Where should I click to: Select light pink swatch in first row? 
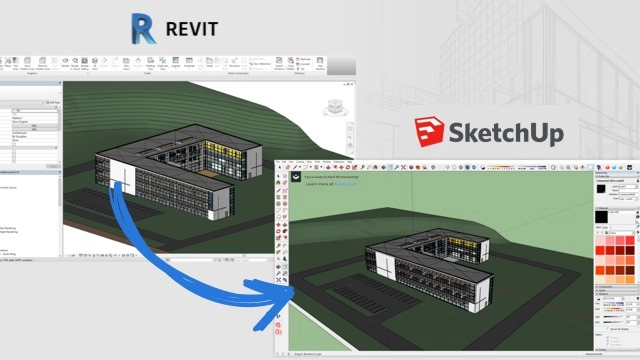tap(600, 240)
